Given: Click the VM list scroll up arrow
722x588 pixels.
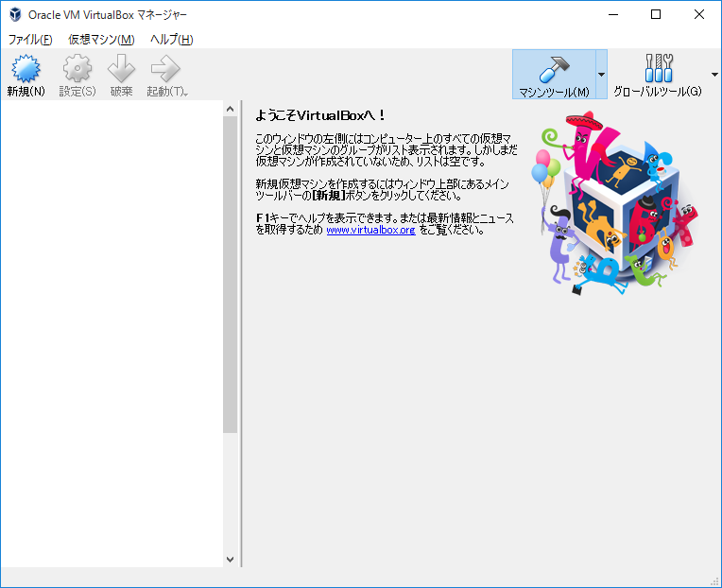Looking at the screenshot, I should (x=231, y=109).
